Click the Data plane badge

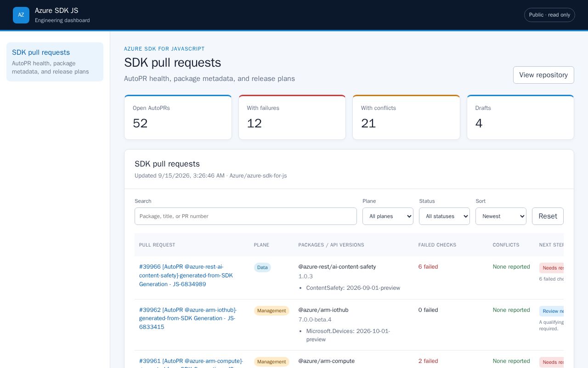pos(262,267)
